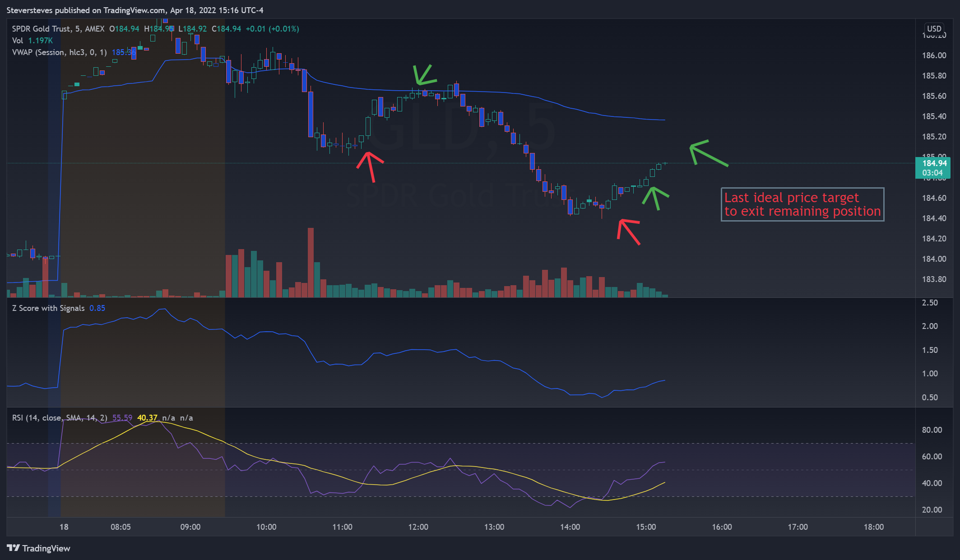Click the 60.00 label on RSI scale
The height and width of the screenshot is (560, 960).
pos(932,457)
